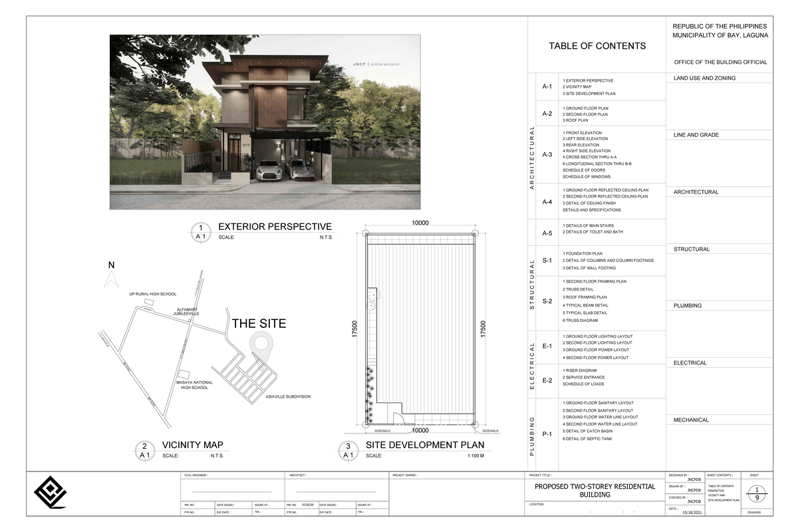
Task: Click sheet code S-2
Action: 547,301
